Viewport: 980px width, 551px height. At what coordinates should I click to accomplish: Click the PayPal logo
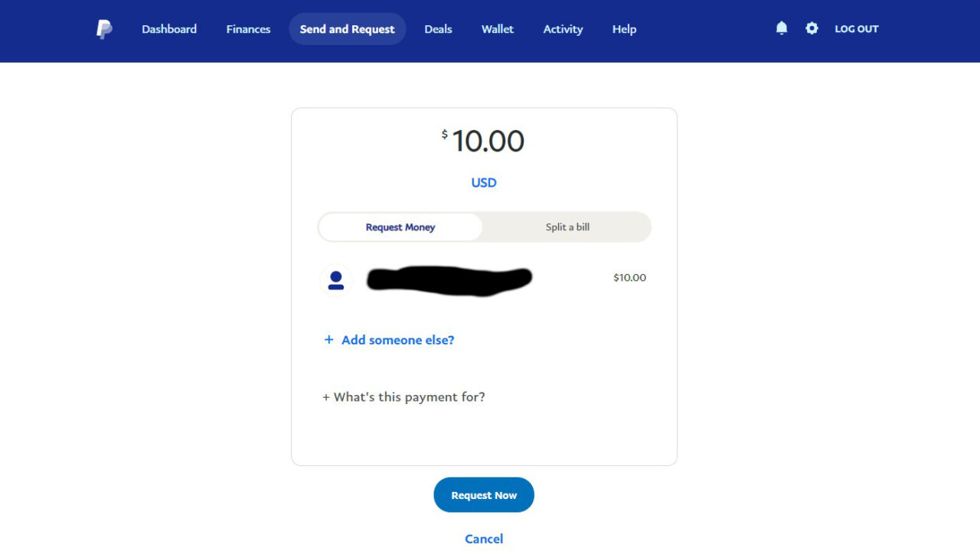pyautogui.click(x=104, y=28)
